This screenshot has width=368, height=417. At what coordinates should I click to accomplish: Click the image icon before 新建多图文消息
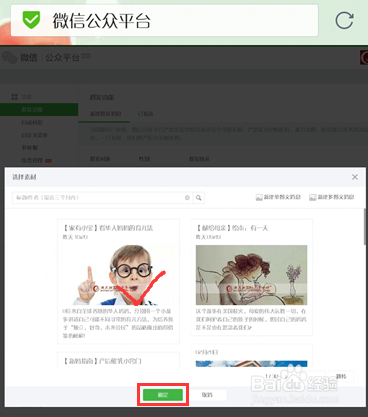pos(312,197)
